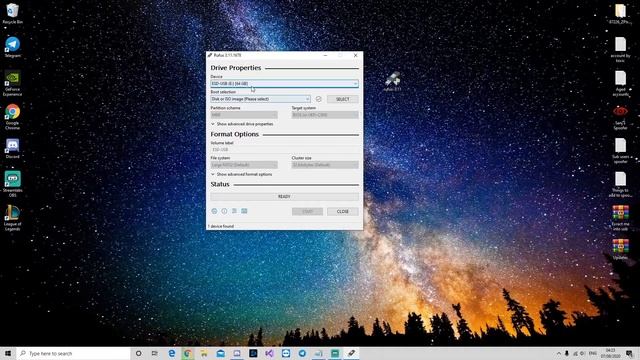The width and height of the screenshot is (640, 360).
Task: Open TeamViewer from the taskbar
Action: (286, 353)
